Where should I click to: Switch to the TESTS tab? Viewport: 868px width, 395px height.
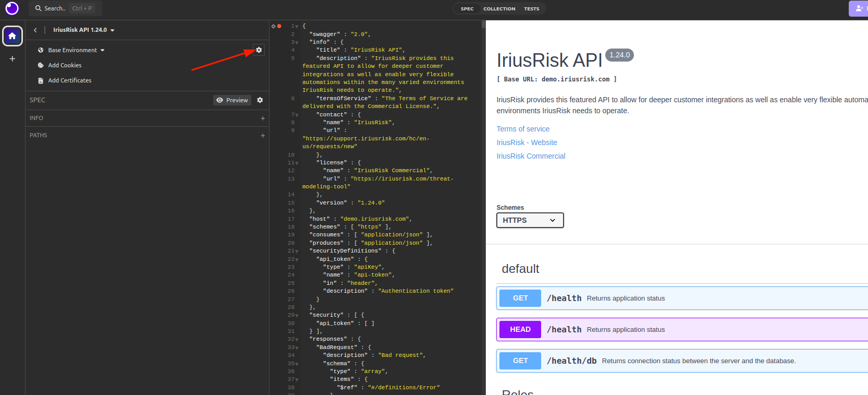(532, 9)
